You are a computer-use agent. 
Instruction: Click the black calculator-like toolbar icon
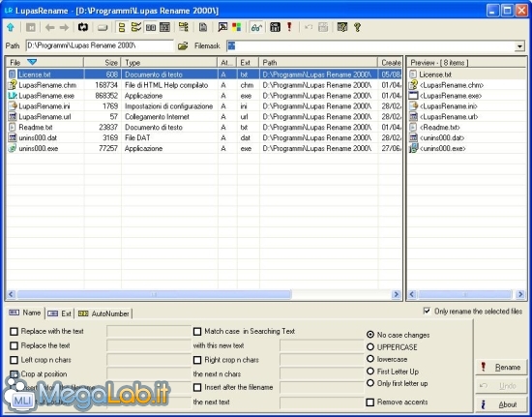(x=275, y=27)
